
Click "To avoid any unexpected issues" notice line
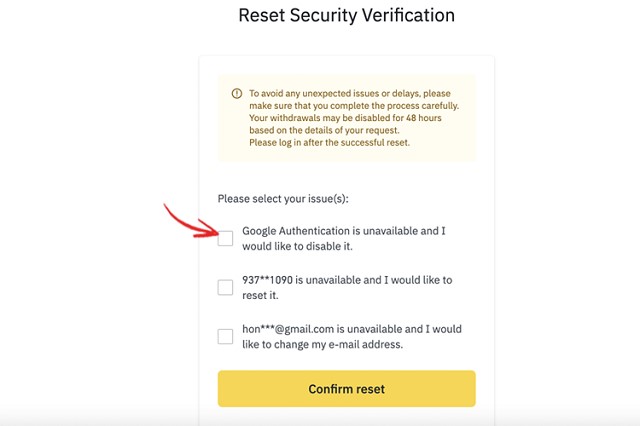click(350, 93)
